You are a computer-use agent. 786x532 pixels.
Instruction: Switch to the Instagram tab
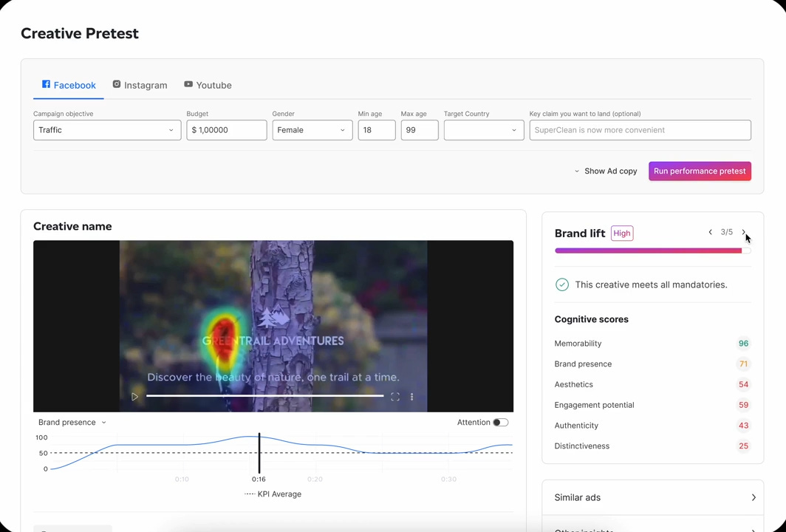pyautogui.click(x=140, y=85)
